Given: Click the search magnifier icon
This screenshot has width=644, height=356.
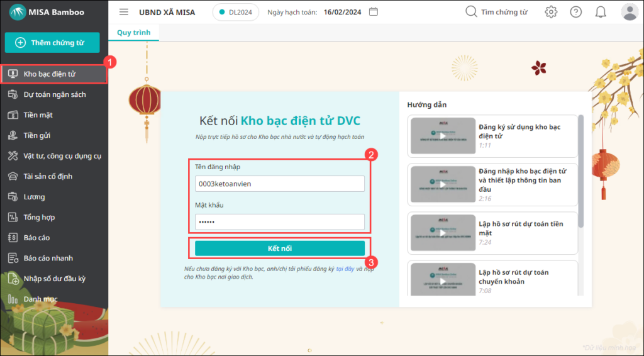Looking at the screenshot, I should [x=471, y=11].
